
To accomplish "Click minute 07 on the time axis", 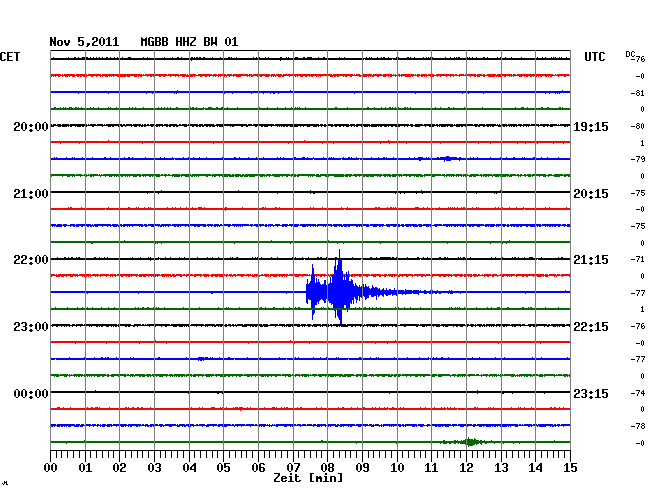I will 293,467.
